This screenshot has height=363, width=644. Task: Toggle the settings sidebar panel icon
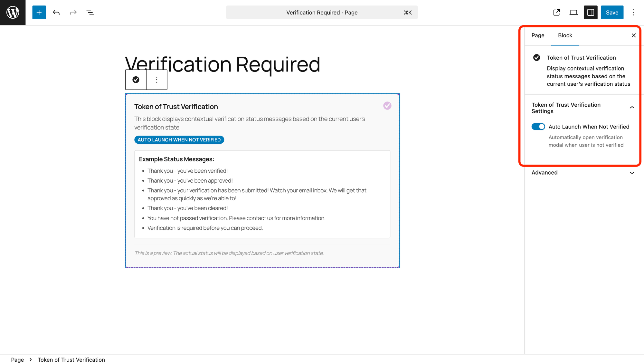pyautogui.click(x=591, y=13)
